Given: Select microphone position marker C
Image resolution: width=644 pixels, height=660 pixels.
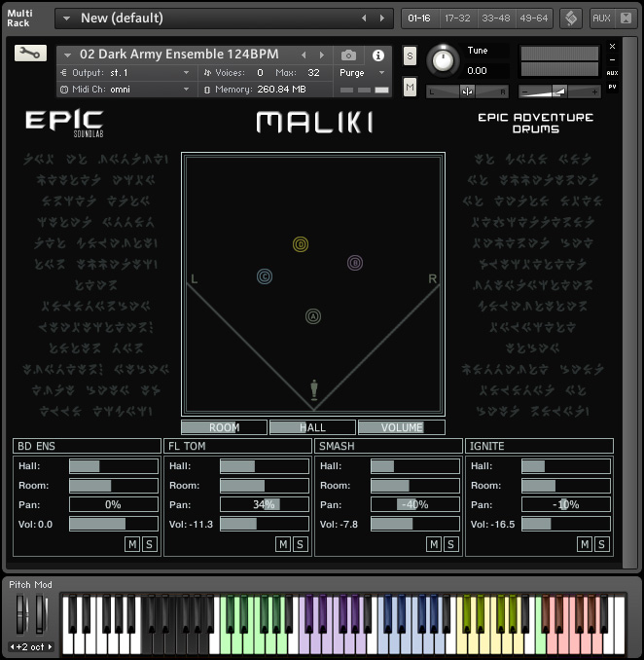Looking at the screenshot, I should (265, 276).
